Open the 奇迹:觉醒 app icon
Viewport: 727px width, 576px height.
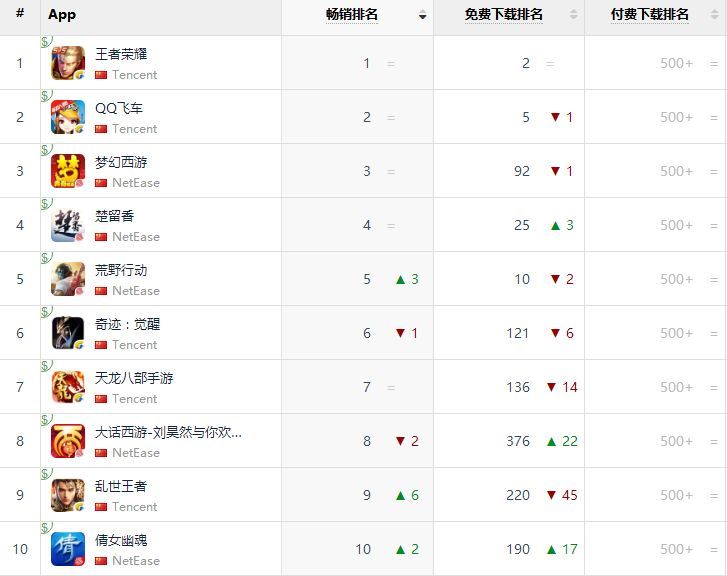[68, 333]
